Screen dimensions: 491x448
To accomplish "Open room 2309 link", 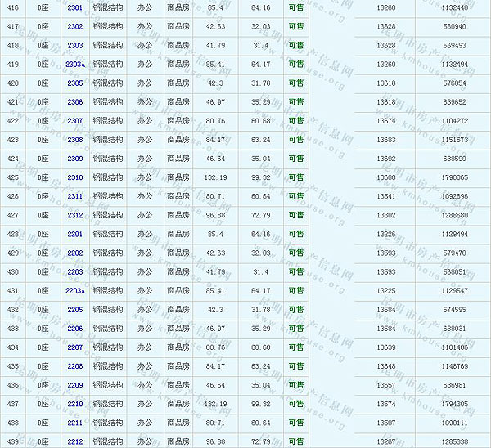I will (74, 159).
